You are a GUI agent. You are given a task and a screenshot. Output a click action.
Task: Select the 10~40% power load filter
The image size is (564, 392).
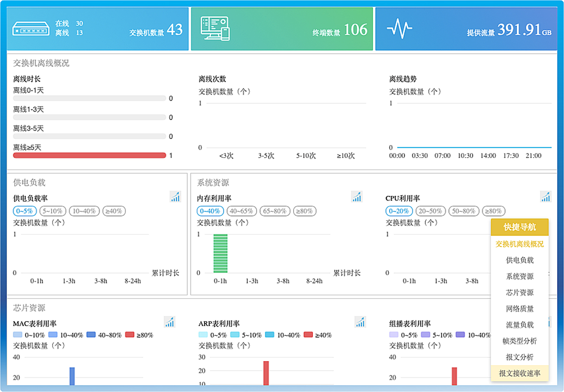click(84, 211)
